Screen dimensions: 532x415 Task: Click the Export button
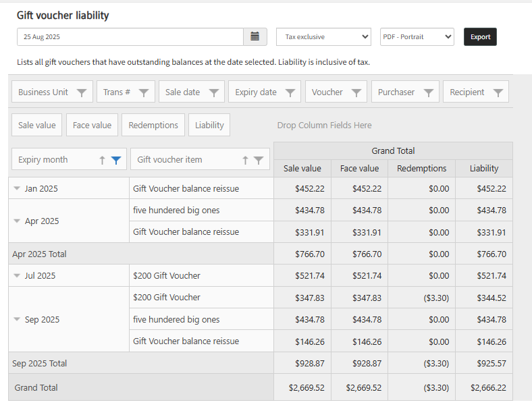480,36
